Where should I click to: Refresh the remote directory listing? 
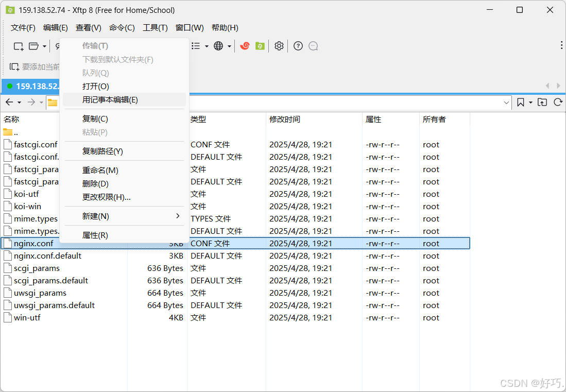(558, 102)
